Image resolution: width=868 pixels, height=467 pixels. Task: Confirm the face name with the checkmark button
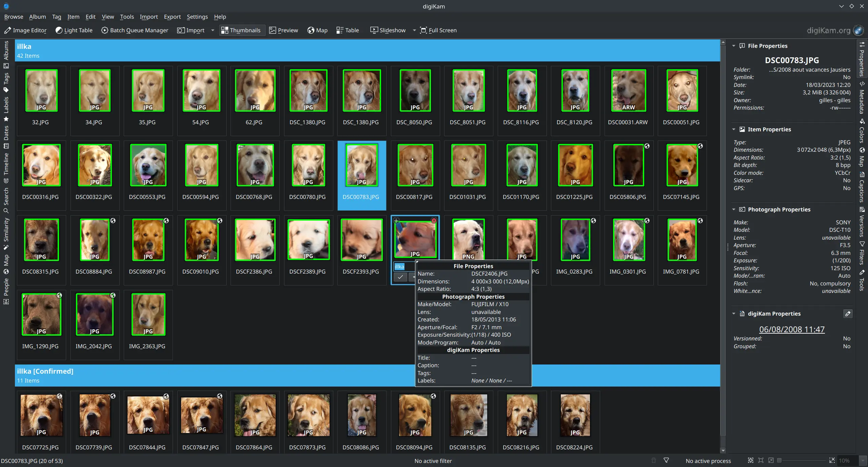pyautogui.click(x=400, y=277)
